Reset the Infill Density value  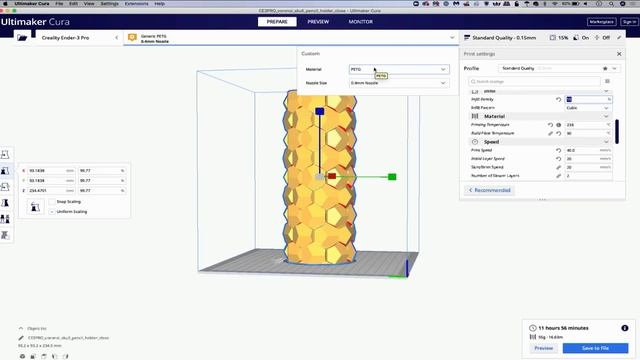(558, 99)
